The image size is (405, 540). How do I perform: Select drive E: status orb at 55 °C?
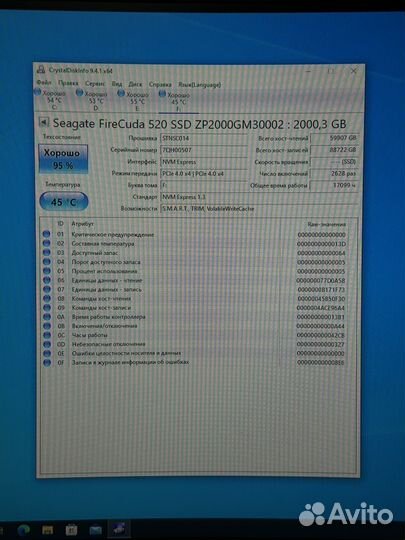tap(121, 93)
